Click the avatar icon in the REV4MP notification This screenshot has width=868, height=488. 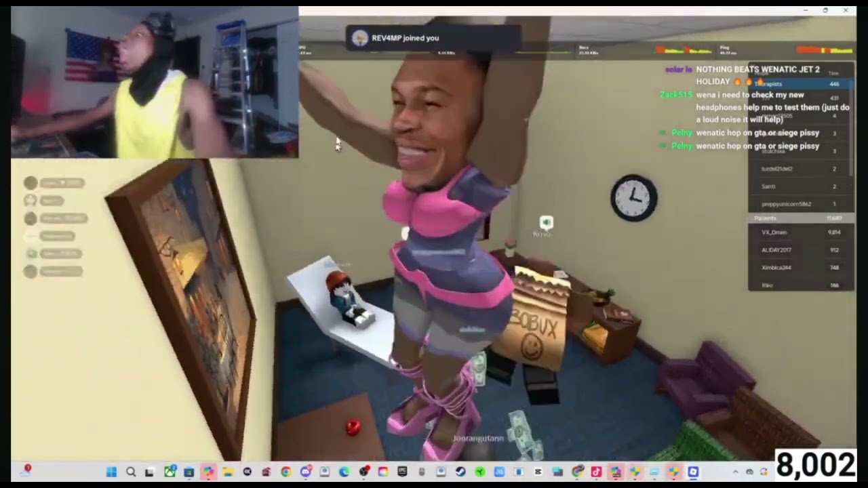coord(360,38)
